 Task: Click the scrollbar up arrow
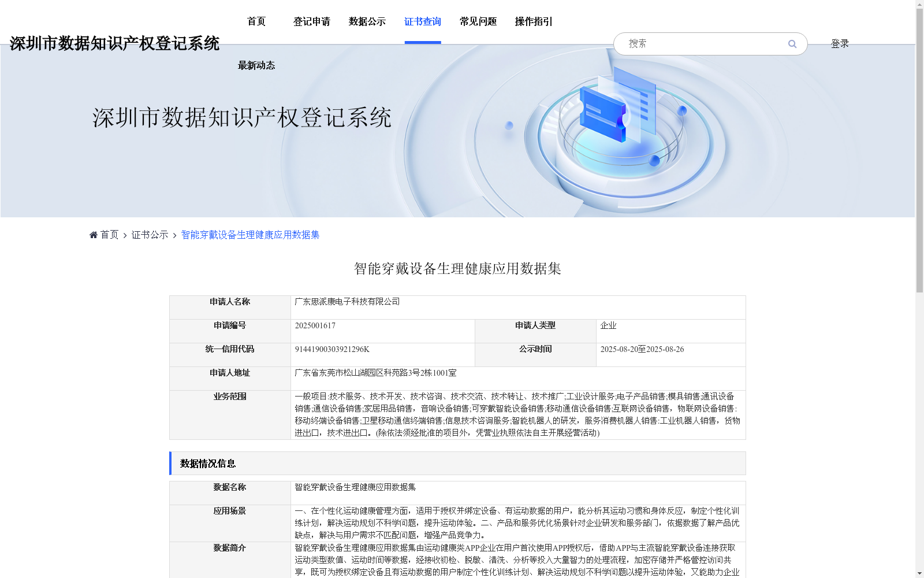[919, 4]
